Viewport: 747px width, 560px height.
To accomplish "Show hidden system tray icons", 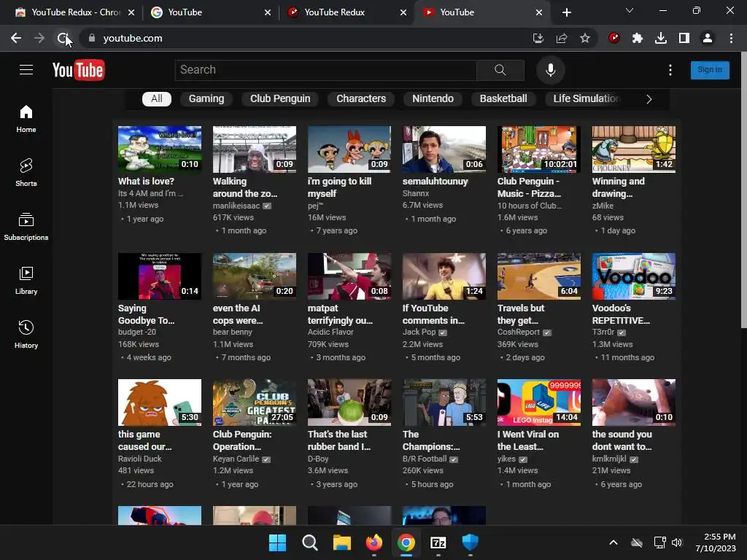I will pos(614,542).
